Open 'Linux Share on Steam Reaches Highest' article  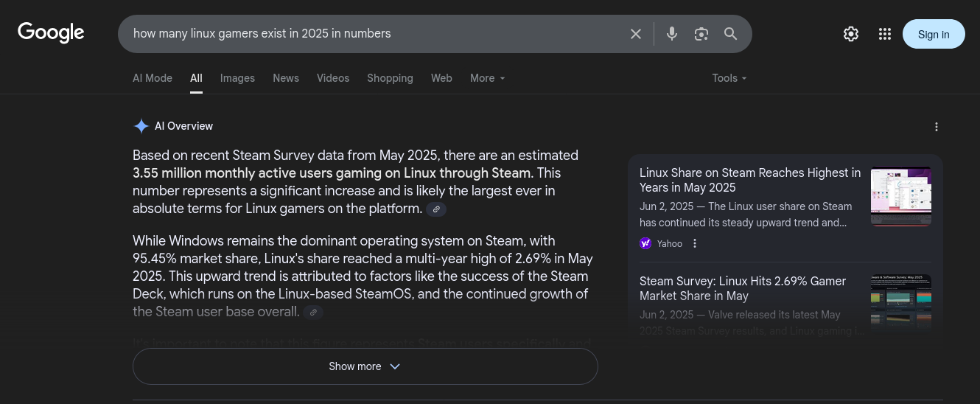750,180
